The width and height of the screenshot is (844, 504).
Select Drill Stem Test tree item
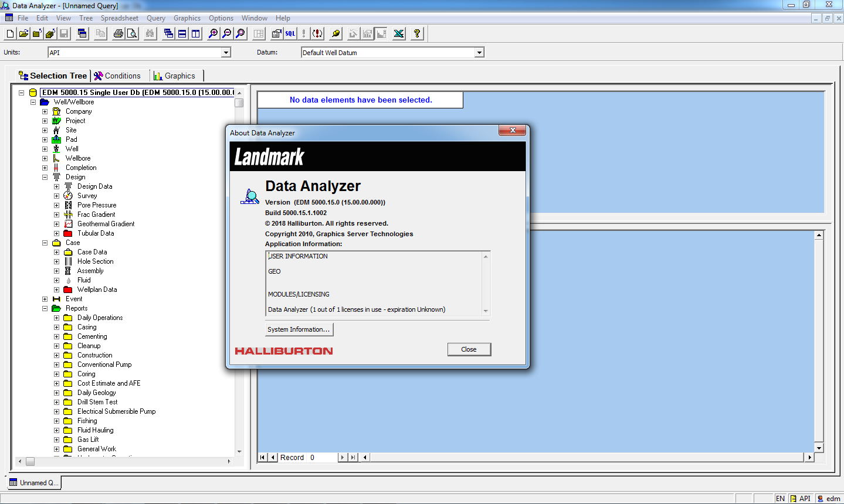point(97,402)
